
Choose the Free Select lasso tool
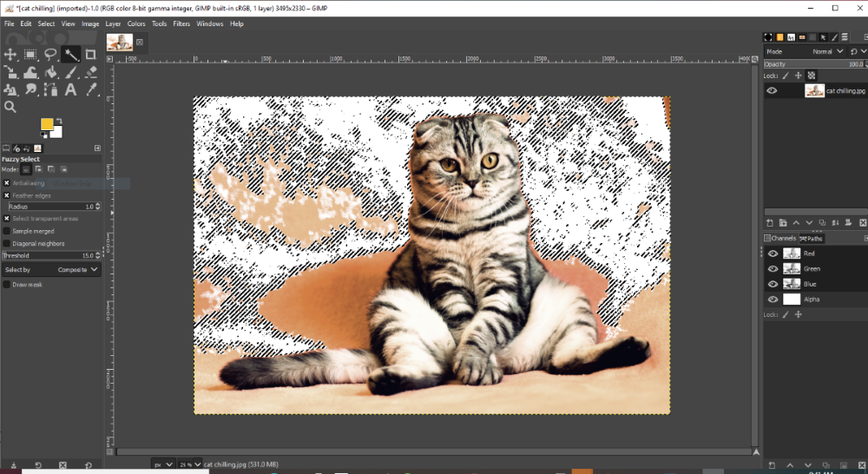pos(50,55)
